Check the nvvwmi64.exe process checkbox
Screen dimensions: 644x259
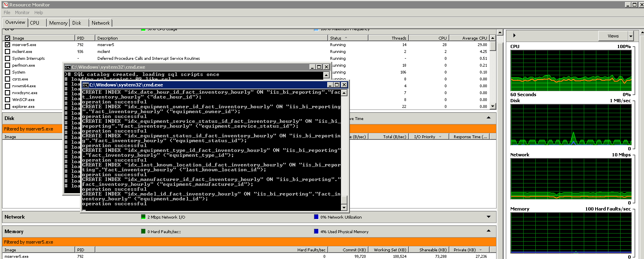[x=7, y=86]
